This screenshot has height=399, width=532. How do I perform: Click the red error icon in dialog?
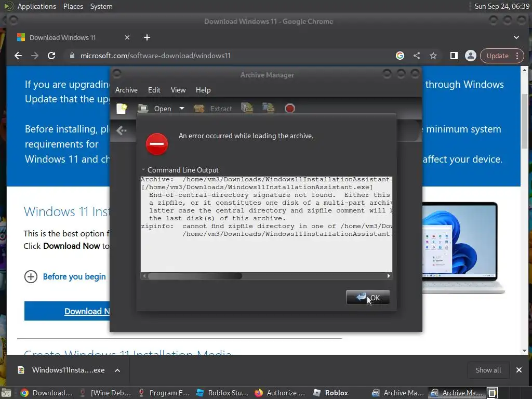point(157,144)
